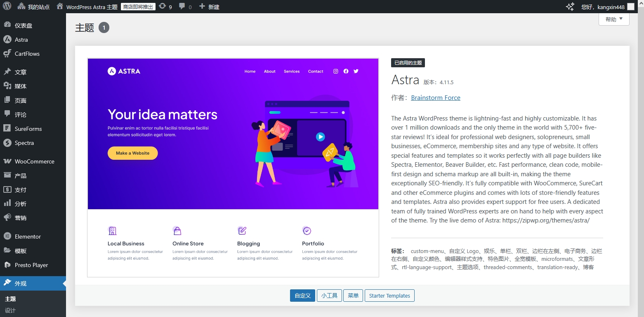644x317 pixels.
Task: Open the 您好, kangxin448 account menu
Action: (x=608, y=7)
